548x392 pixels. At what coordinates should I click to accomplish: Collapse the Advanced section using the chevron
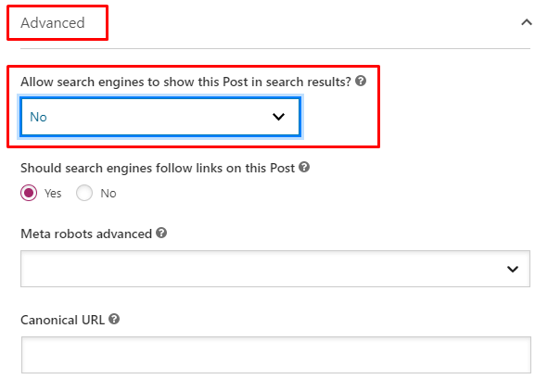click(x=527, y=23)
